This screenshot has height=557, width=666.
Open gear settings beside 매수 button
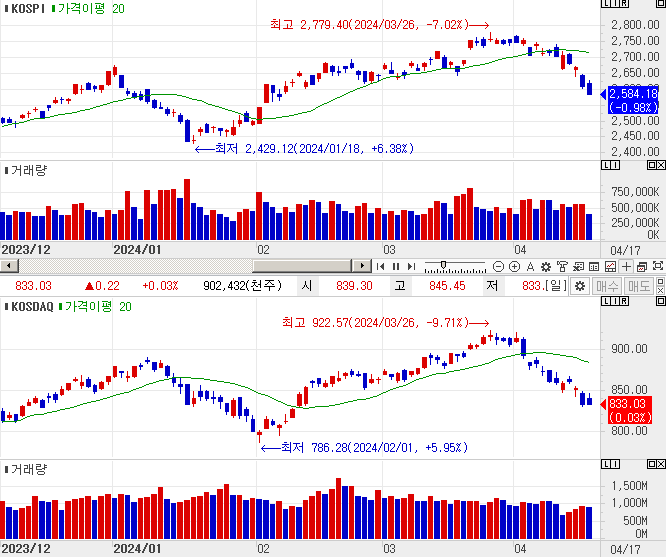(580, 286)
